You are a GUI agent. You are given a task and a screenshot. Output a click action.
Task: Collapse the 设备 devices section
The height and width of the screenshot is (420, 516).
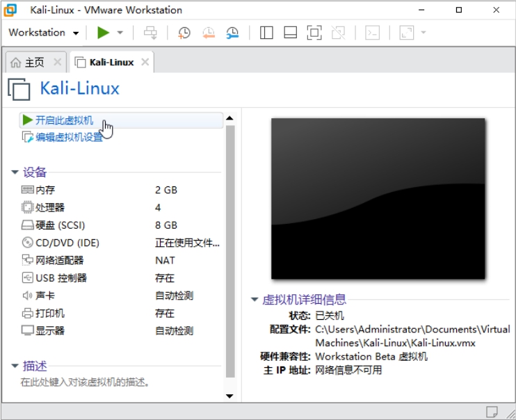[15, 172]
